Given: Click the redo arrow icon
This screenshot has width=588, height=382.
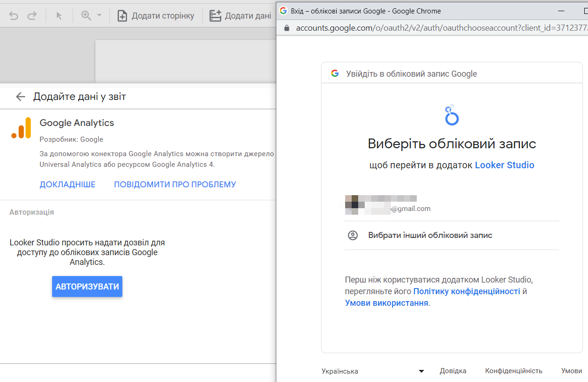Looking at the screenshot, I should coord(32,16).
